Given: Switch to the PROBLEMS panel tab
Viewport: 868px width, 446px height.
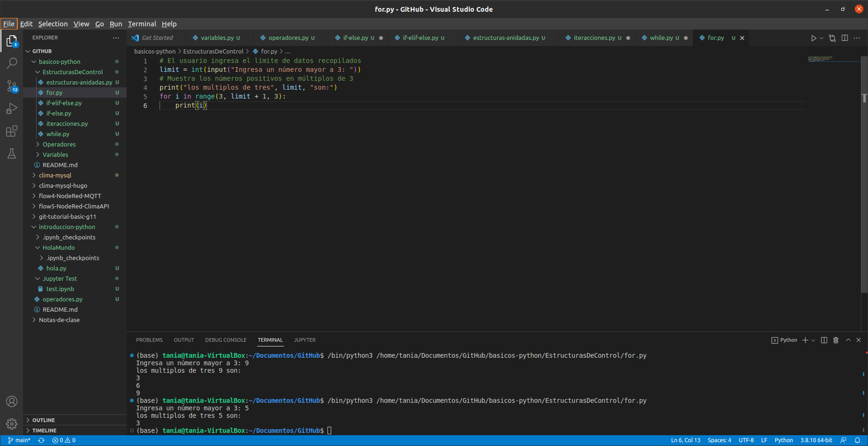Looking at the screenshot, I should tap(149, 340).
